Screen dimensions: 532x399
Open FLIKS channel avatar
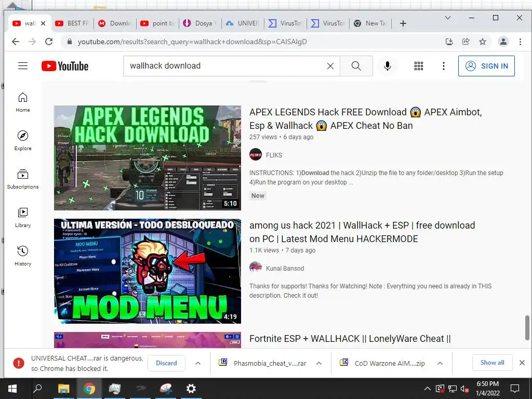click(256, 155)
